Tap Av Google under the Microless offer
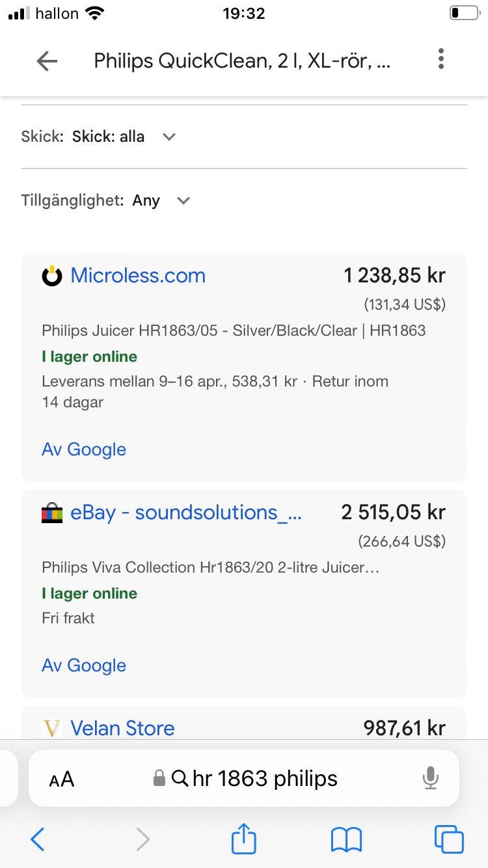Image resolution: width=488 pixels, height=868 pixels. [84, 450]
